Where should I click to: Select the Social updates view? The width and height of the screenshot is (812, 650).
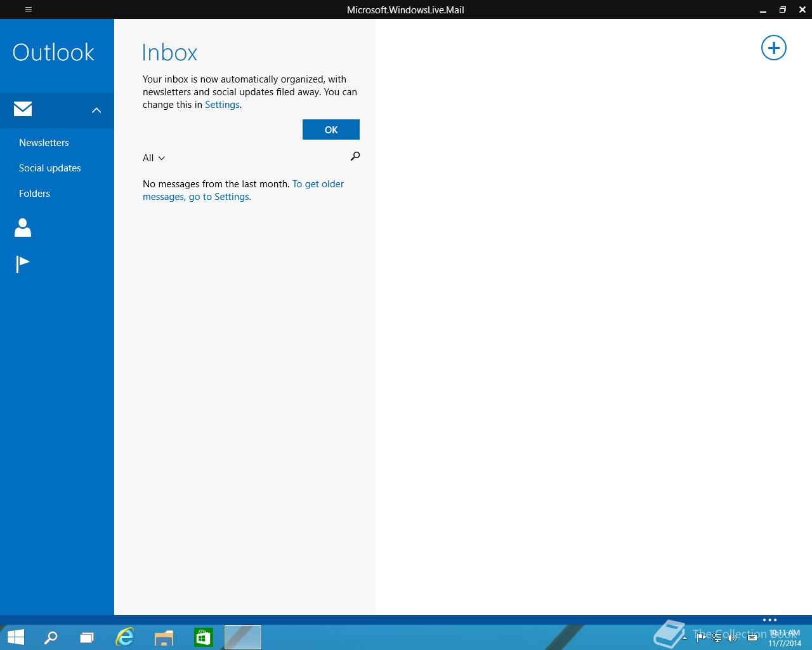click(x=50, y=168)
